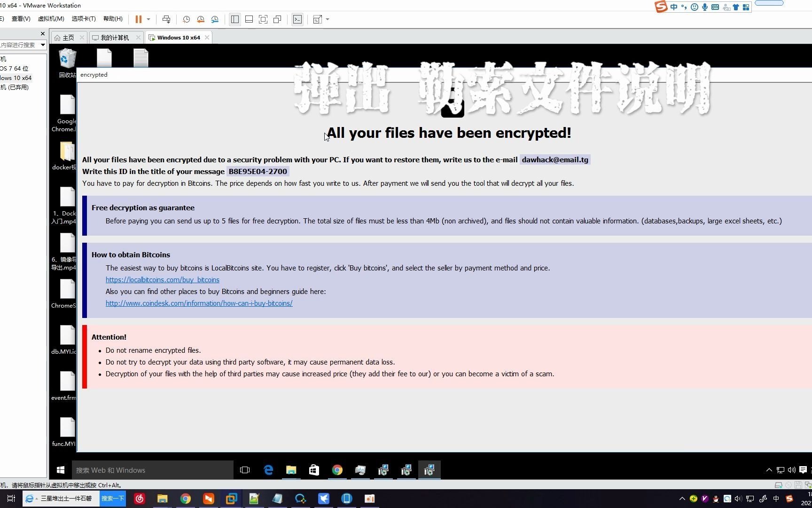
Task: Click the guest '搜索 Web 和 Windows' search box
Action: tap(152, 470)
